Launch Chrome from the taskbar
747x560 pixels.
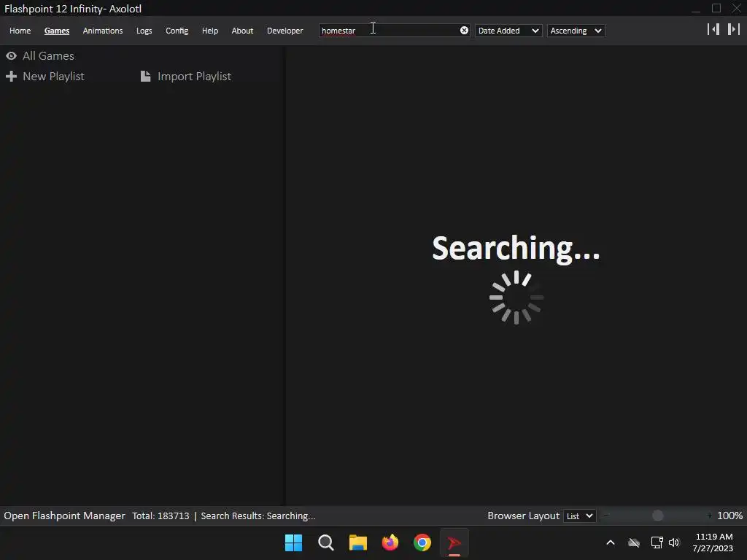click(x=422, y=542)
